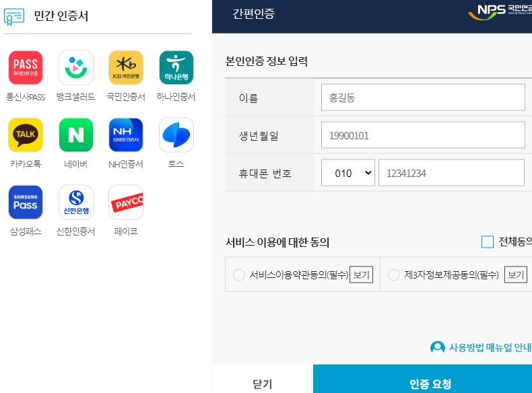The height and width of the screenshot is (393, 532).
Task: Click the 뱅크샐러드 label text
Action: [x=75, y=97]
